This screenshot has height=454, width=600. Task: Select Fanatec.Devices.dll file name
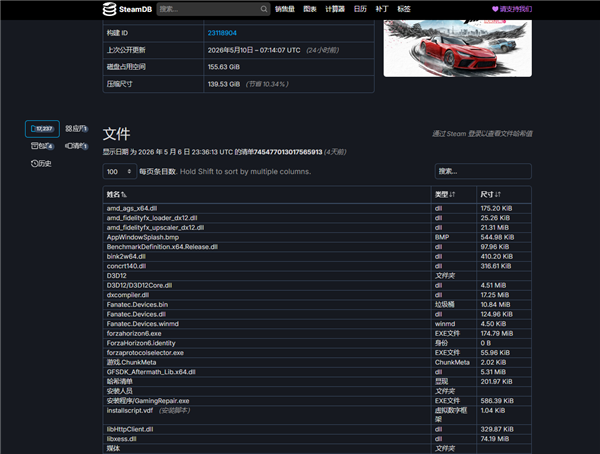click(136, 314)
